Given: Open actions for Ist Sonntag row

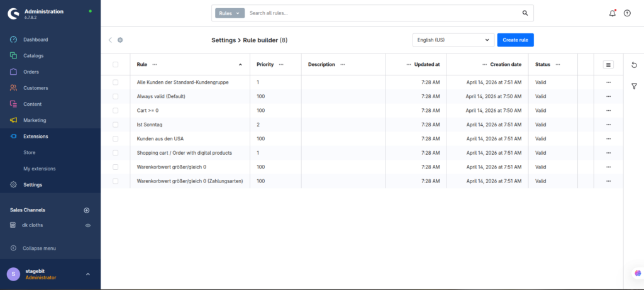Looking at the screenshot, I should click(x=608, y=125).
